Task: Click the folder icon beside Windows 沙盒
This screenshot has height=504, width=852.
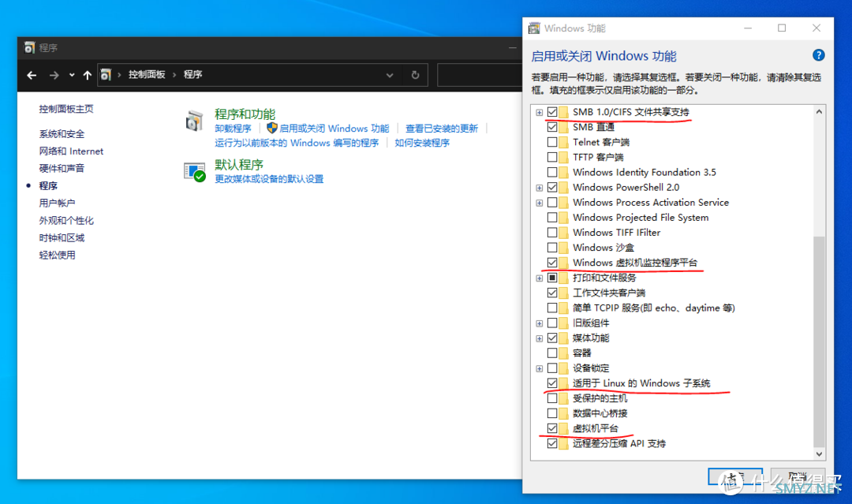Action: 563,248
